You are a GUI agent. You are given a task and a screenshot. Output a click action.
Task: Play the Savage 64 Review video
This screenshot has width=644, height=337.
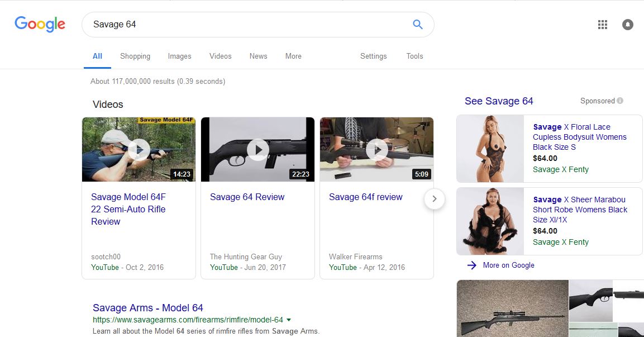point(257,150)
